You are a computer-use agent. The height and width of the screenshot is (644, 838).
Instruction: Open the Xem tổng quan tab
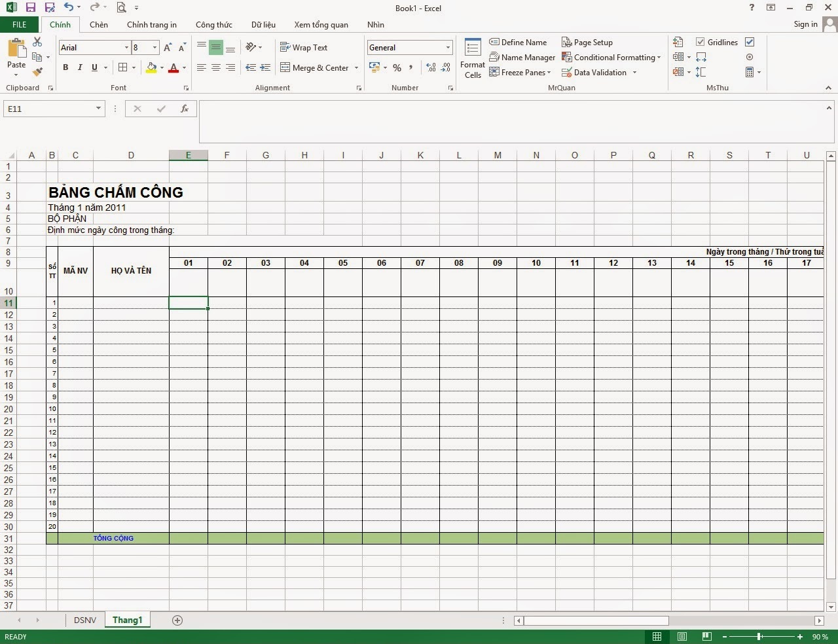point(321,25)
